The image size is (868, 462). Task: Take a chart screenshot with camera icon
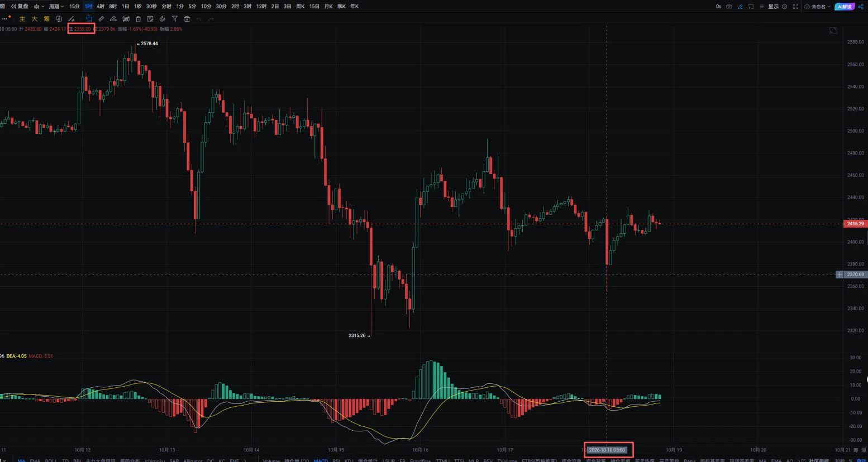(729, 7)
